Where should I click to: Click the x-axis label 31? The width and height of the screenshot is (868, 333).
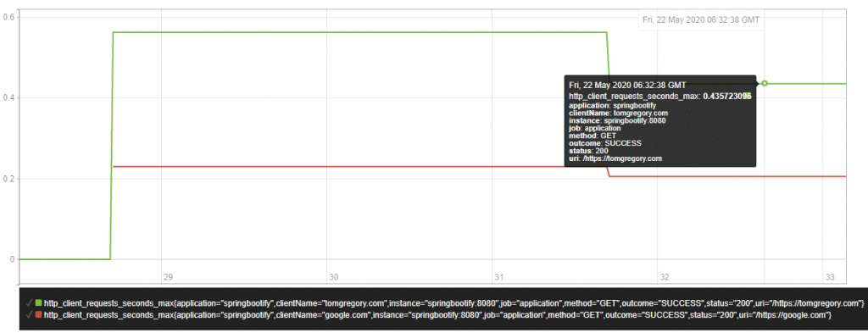498,277
